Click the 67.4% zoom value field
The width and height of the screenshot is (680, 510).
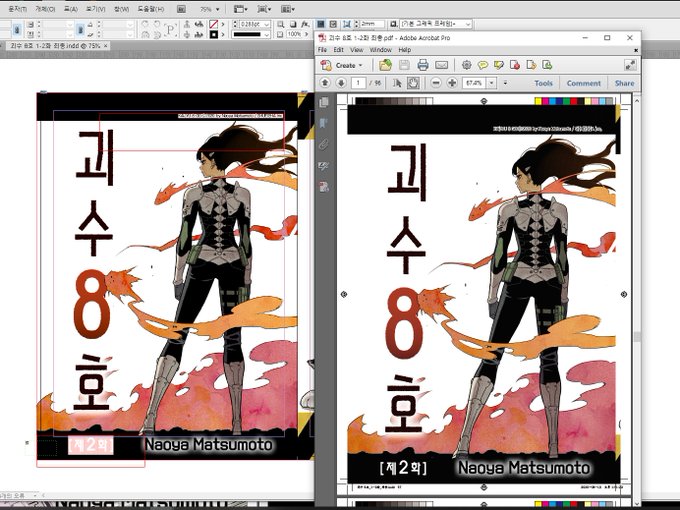click(474, 83)
